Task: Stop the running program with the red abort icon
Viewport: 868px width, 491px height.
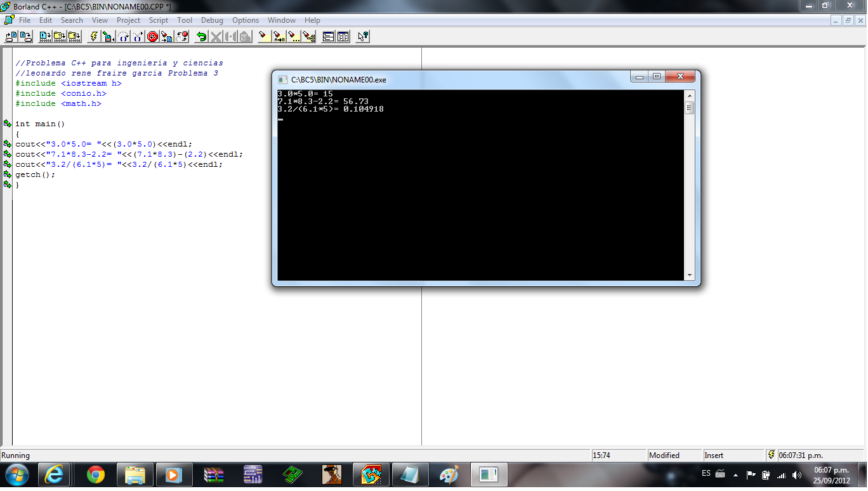Action: pos(152,36)
